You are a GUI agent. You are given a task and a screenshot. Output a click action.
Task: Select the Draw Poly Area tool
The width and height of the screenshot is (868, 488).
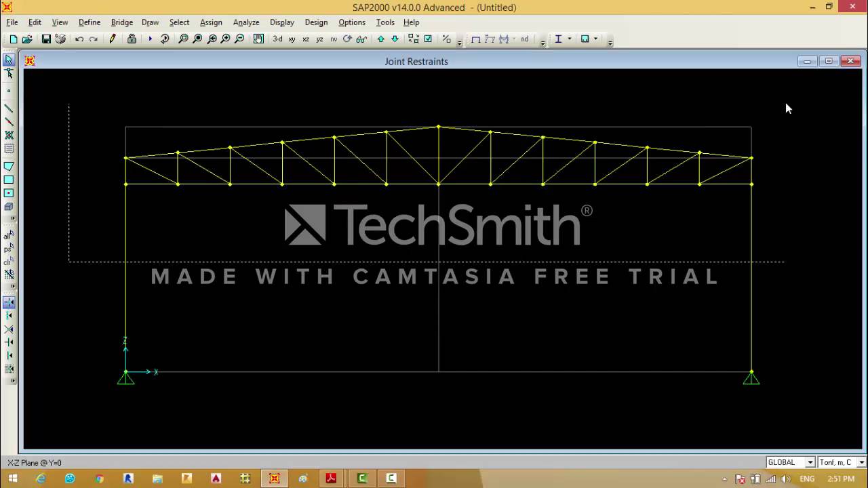point(9,166)
